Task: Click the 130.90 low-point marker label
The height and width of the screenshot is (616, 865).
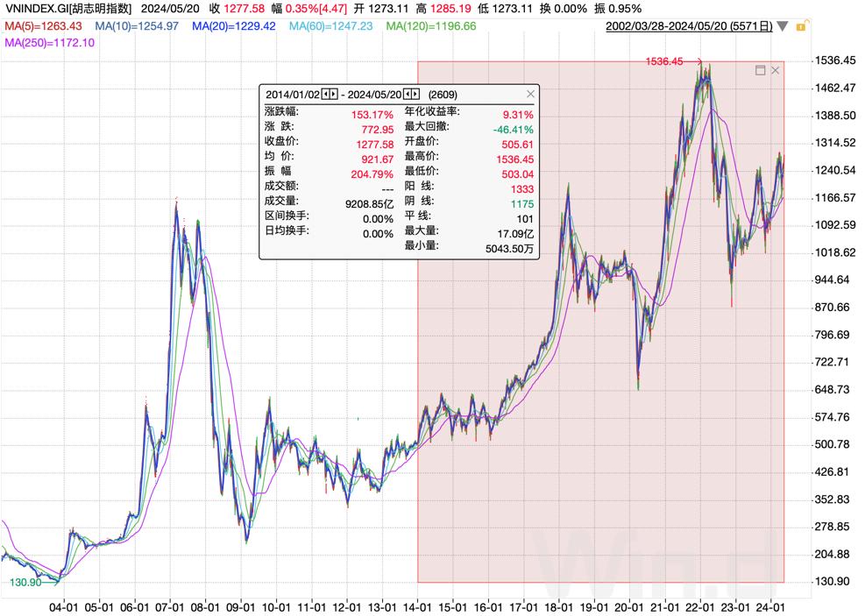Action: [x=25, y=583]
